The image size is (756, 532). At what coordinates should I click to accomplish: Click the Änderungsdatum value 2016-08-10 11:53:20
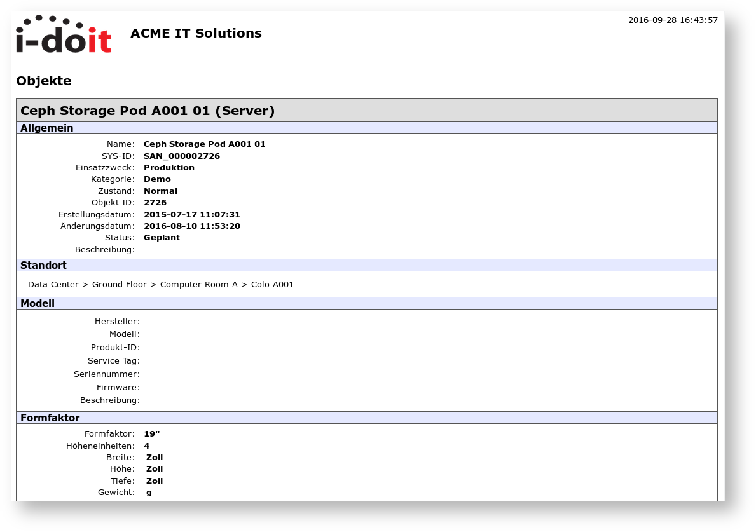coord(192,226)
